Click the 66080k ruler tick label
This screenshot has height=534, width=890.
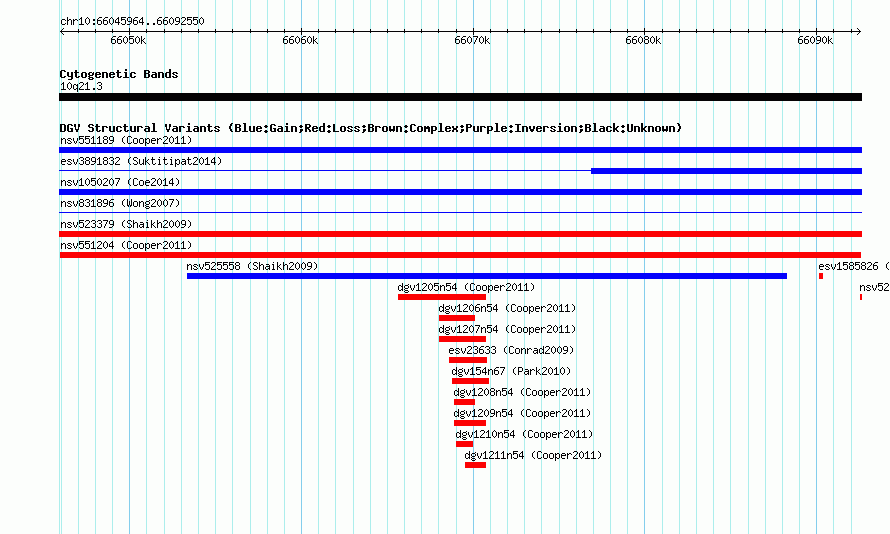coord(643,40)
